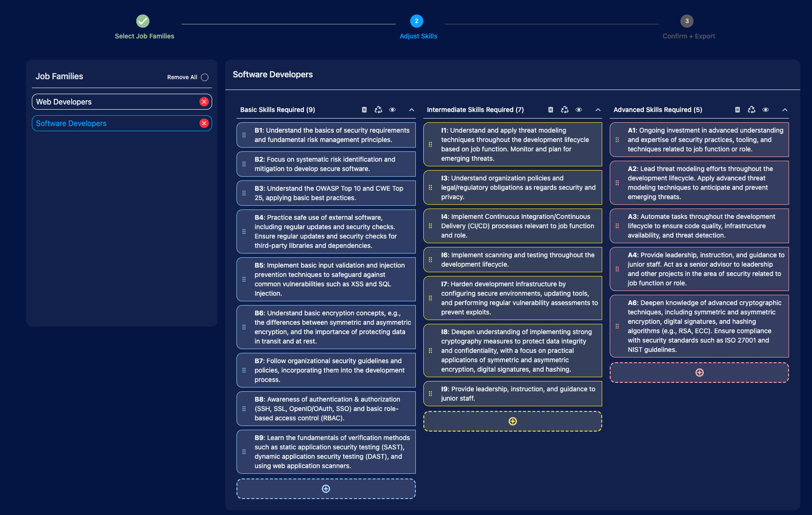This screenshot has width=812, height=515.
Task: Hide Intermediate Skills using eye icon
Action: [x=579, y=110]
